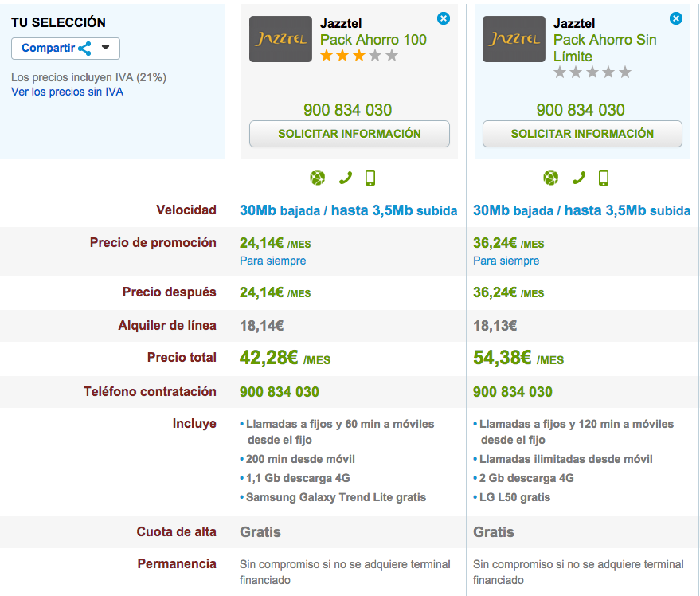The width and height of the screenshot is (700, 596).
Task: Click the internet globe icon under Pack Ahorro 100
Action: point(318,178)
